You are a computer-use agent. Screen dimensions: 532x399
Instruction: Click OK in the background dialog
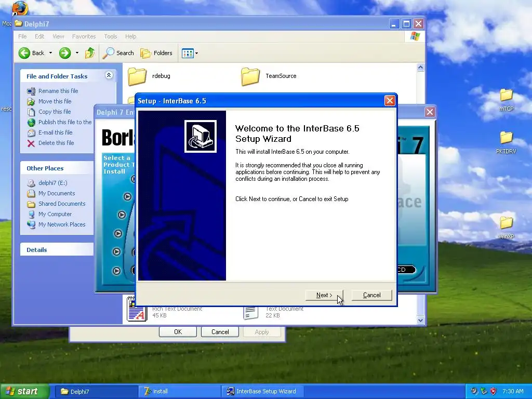point(178,332)
